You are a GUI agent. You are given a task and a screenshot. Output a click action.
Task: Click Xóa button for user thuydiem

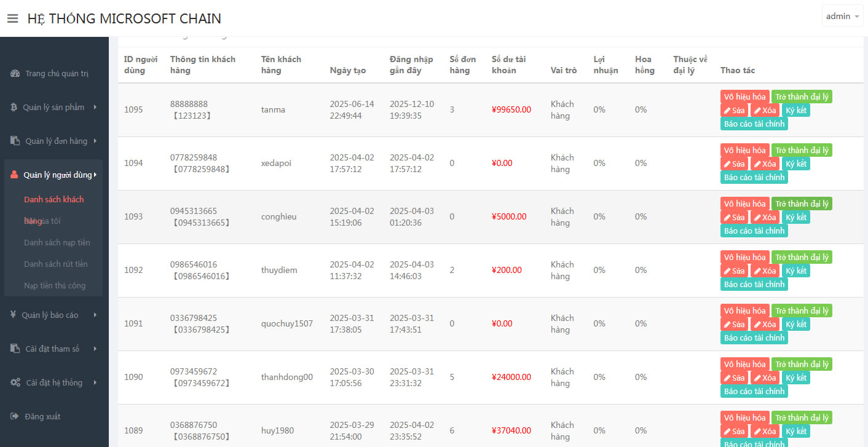[x=765, y=271]
